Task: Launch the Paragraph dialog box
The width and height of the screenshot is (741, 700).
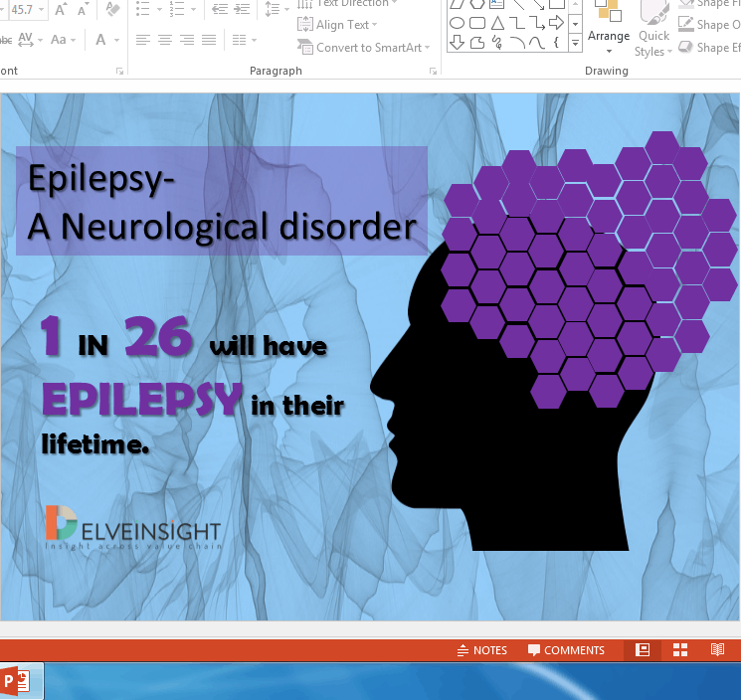Action: pyautogui.click(x=433, y=71)
